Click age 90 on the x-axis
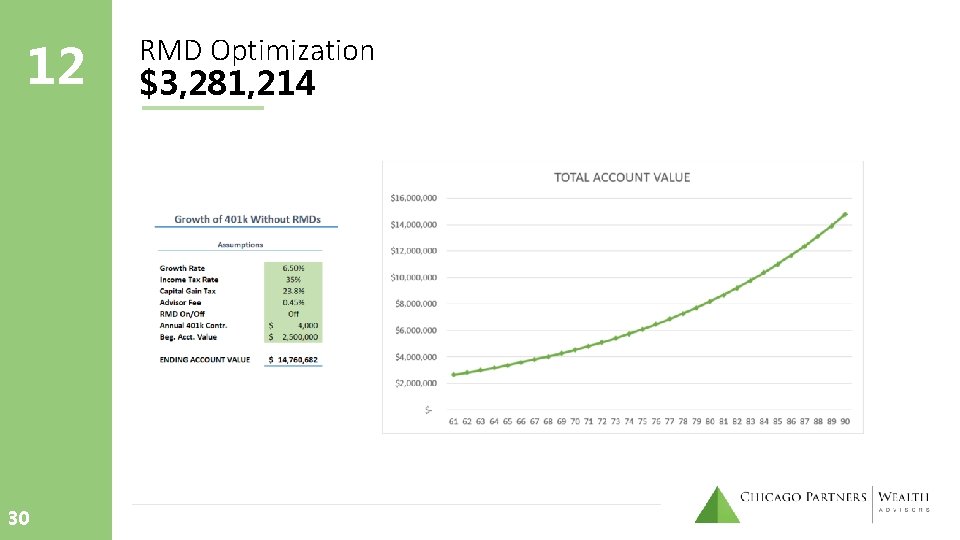The image size is (960, 540). click(845, 421)
